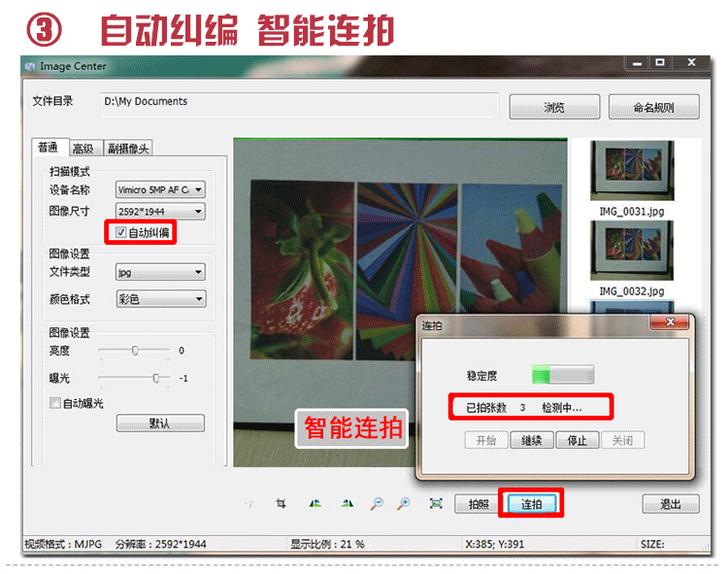Close the 连拍 dialog with its X
The height and width of the screenshot is (574, 728).
point(670,321)
